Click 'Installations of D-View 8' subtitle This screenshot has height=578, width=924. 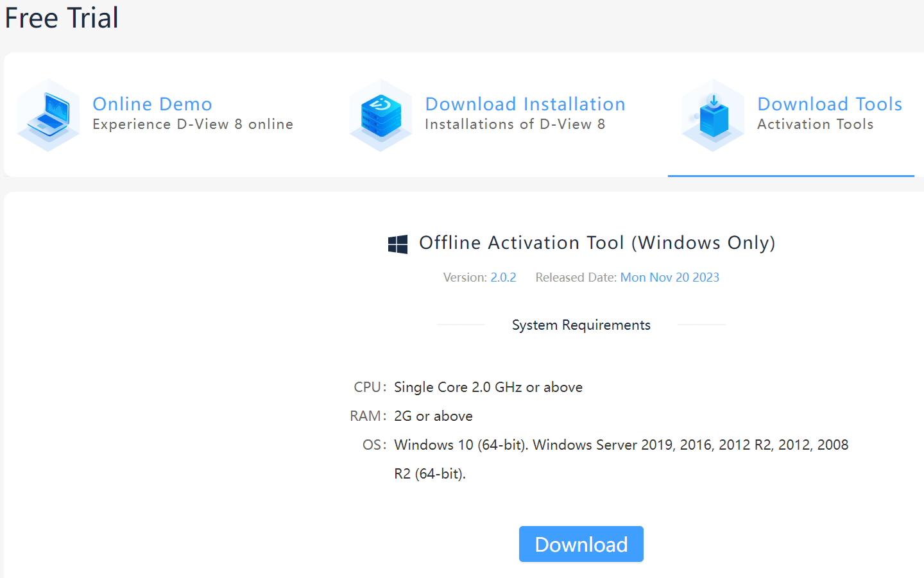click(515, 124)
